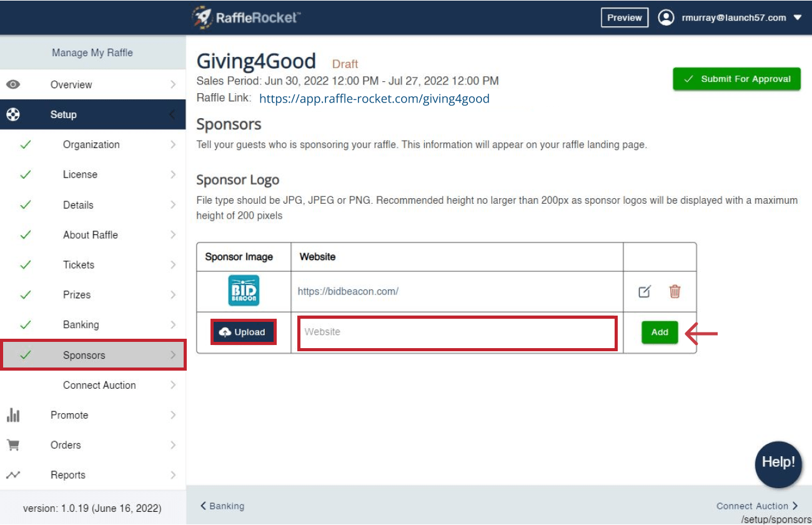The width and height of the screenshot is (812, 525).
Task: Collapse the Setup menu section
Action: click(x=92, y=114)
